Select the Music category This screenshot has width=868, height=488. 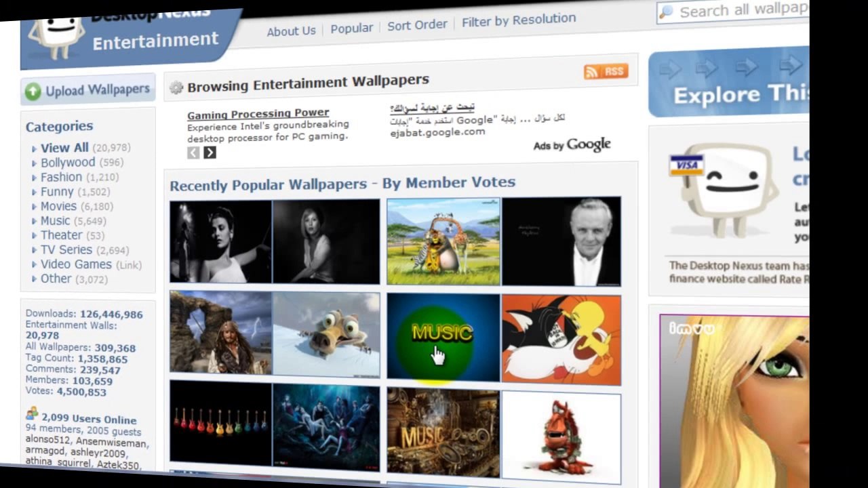tap(55, 221)
